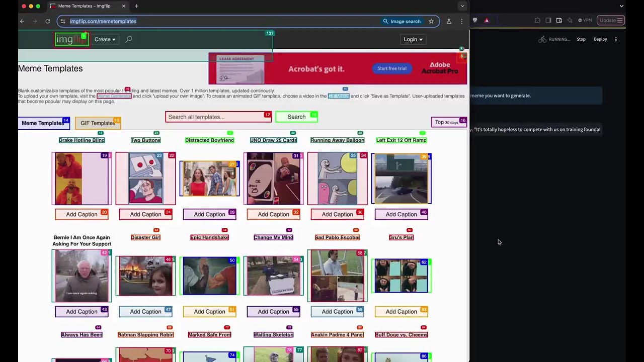The height and width of the screenshot is (362, 644).
Task: Go back in the front browser window
Action: [22, 21]
